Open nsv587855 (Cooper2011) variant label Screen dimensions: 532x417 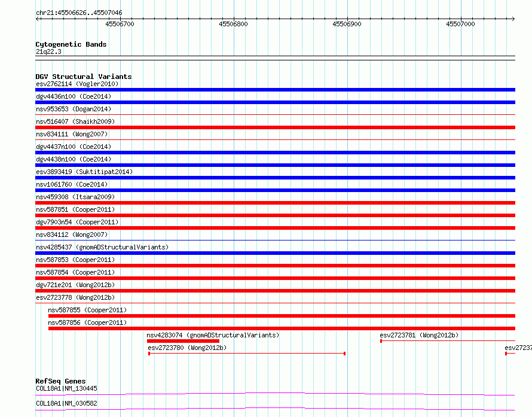coord(87,310)
